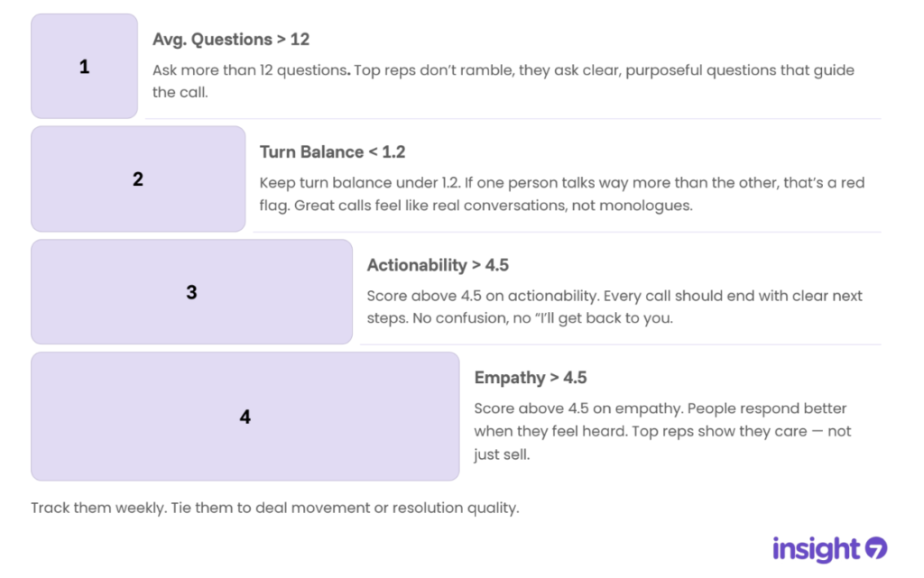Click the number 4 label

[x=245, y=417]
